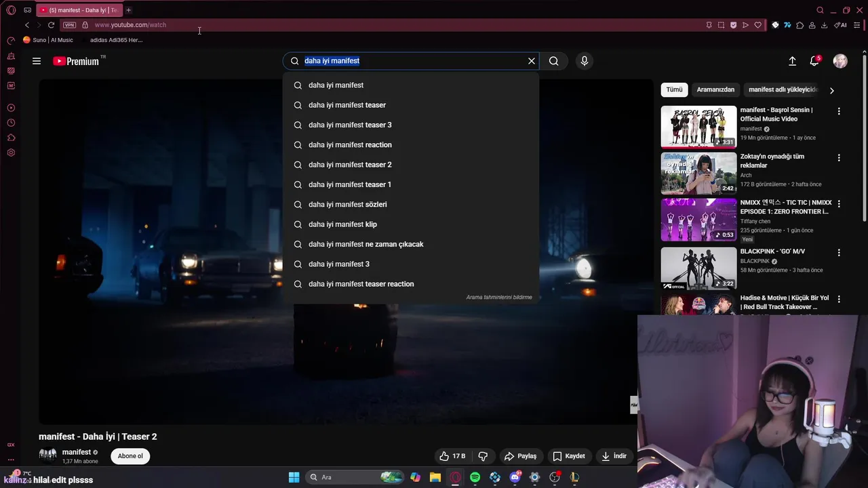This screenshot has height=488, width=868.
Task: Open the GX Control speedometer in sidebar
Action: [x=11, y=41]
